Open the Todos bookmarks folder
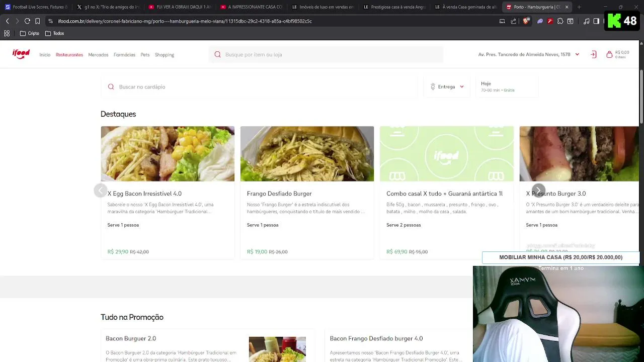 54,33
